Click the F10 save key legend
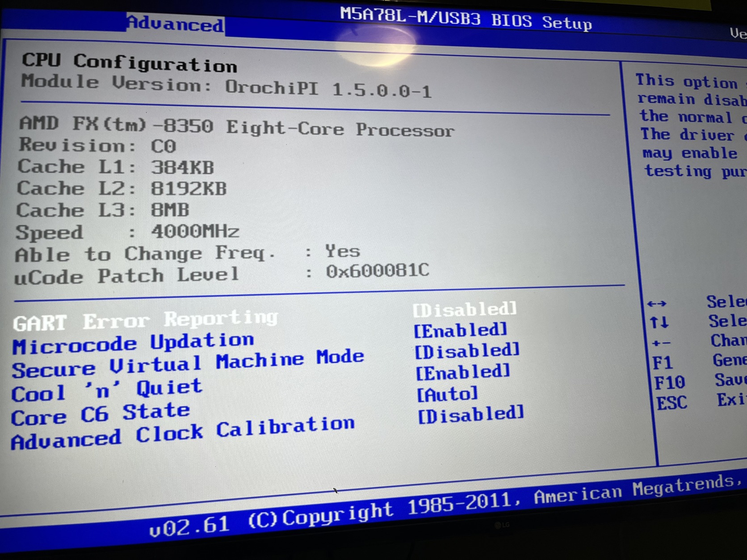Image resolution: width=747 pixels, height=560 pixels. coord(670,382)
